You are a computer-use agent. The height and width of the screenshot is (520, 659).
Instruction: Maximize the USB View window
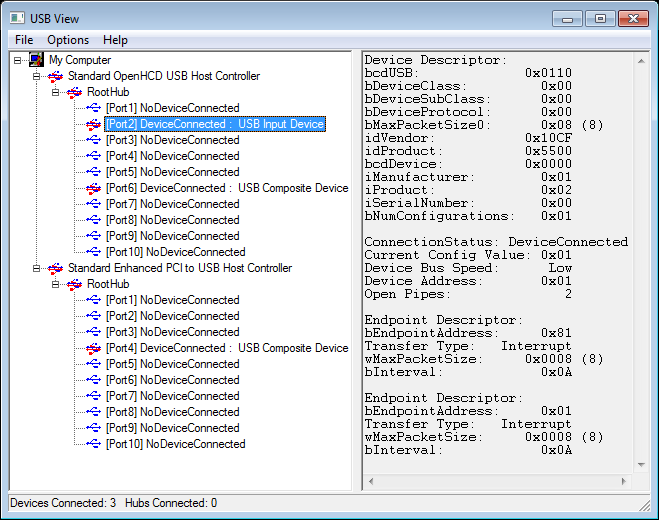coord(600,19)
